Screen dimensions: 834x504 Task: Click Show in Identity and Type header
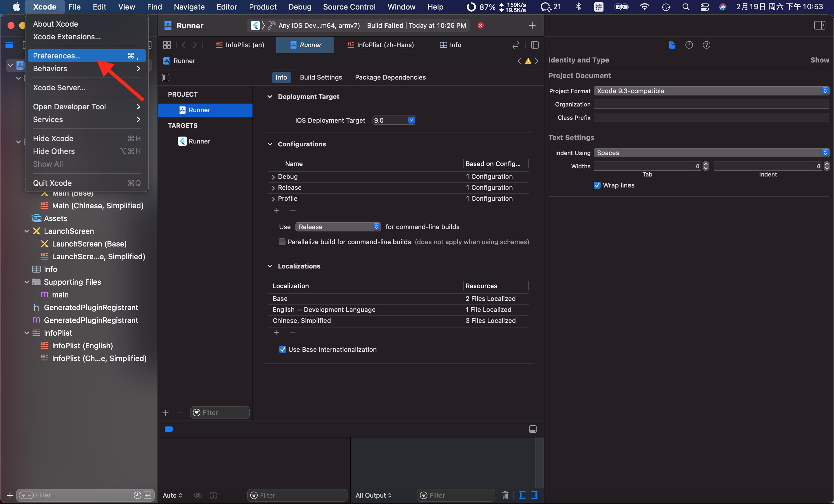[820, 60]
